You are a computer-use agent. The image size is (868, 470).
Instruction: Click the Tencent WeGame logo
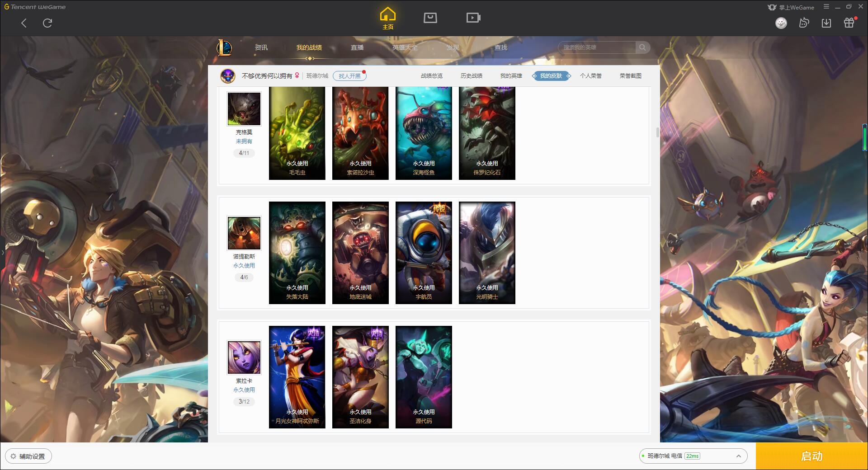coord(35,7)
